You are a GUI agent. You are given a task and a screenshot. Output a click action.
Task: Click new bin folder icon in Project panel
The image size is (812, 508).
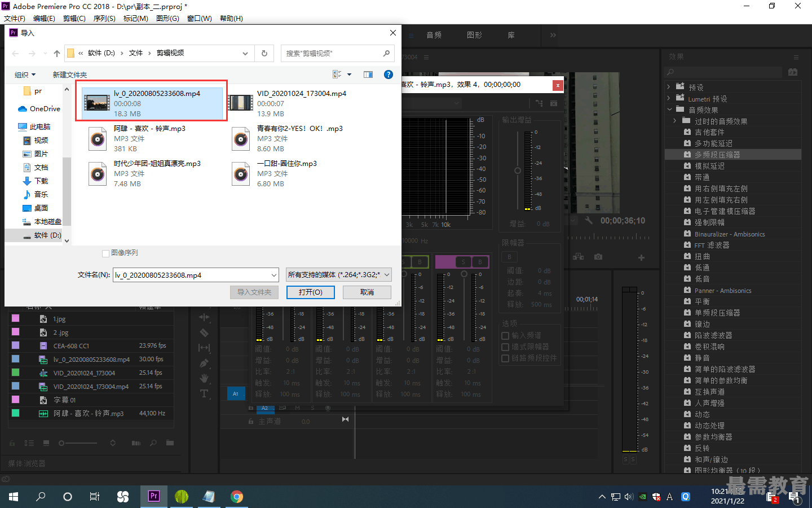(170, 443)
